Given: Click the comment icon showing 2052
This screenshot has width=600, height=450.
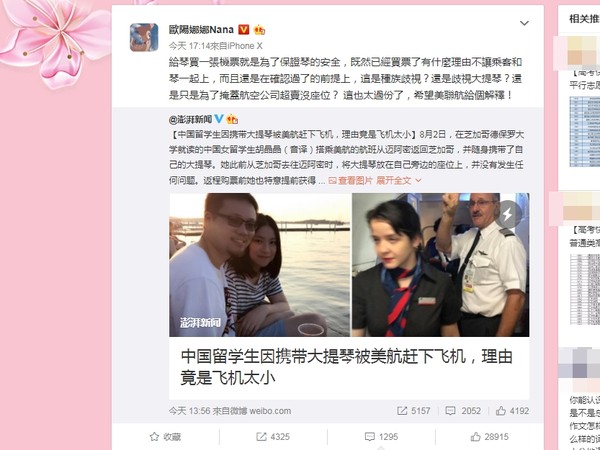Looking at the screenshot, I should click(x=463, y=411).
